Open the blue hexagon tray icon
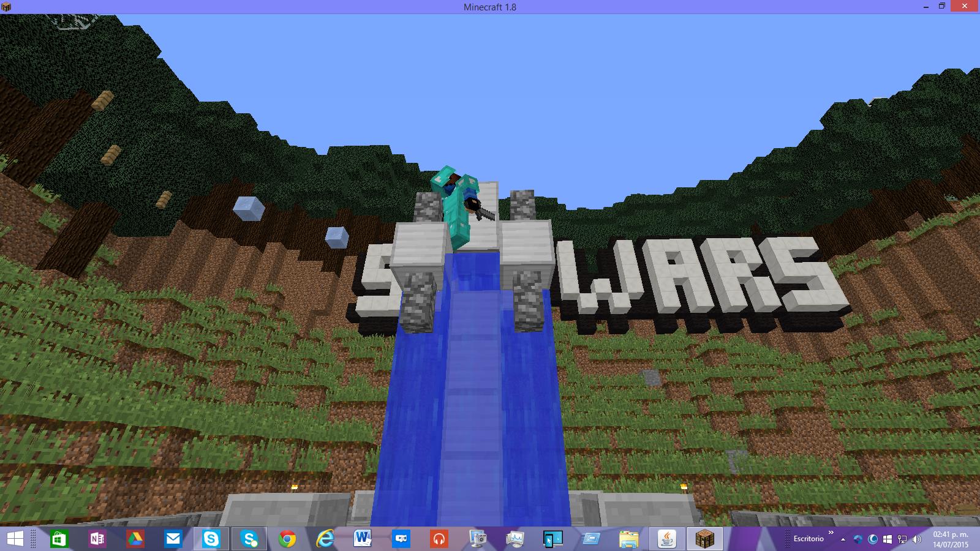980x551 pixels. coord(858,539)
